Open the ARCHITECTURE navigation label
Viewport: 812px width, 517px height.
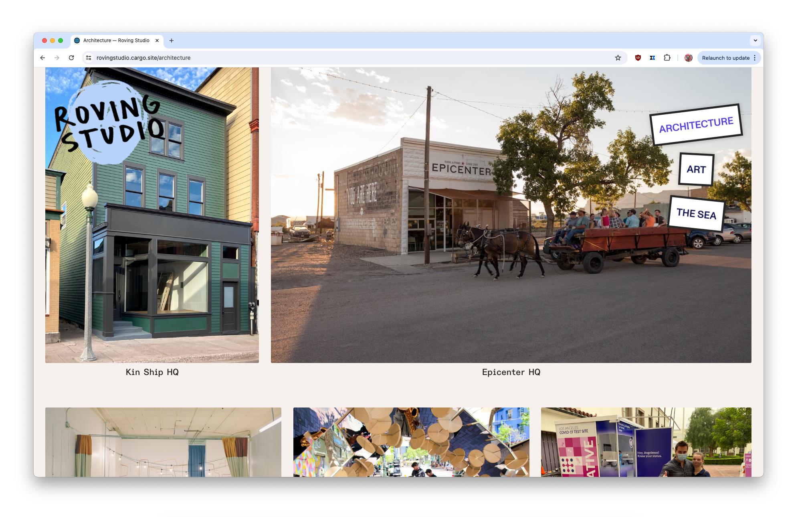[x=696, y=125]
